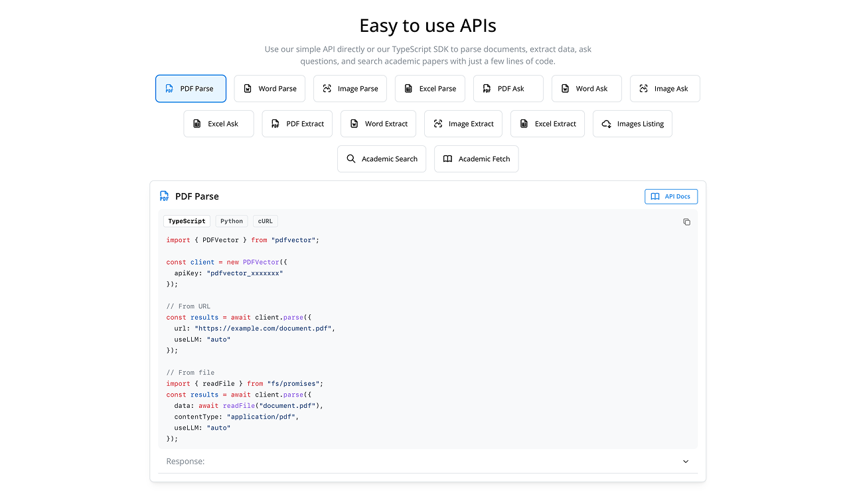Click the import readFile code line

pyautogui.click(x=245, y=383)
